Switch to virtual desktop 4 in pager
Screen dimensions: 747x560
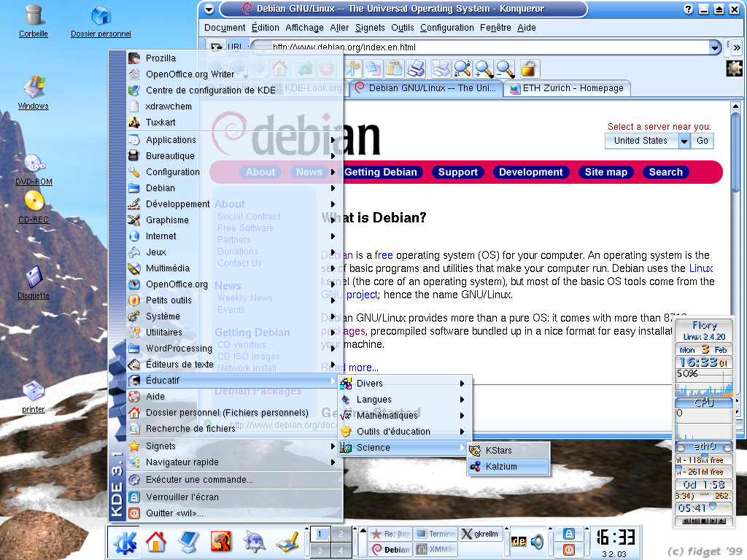click(x=341, y=550)
